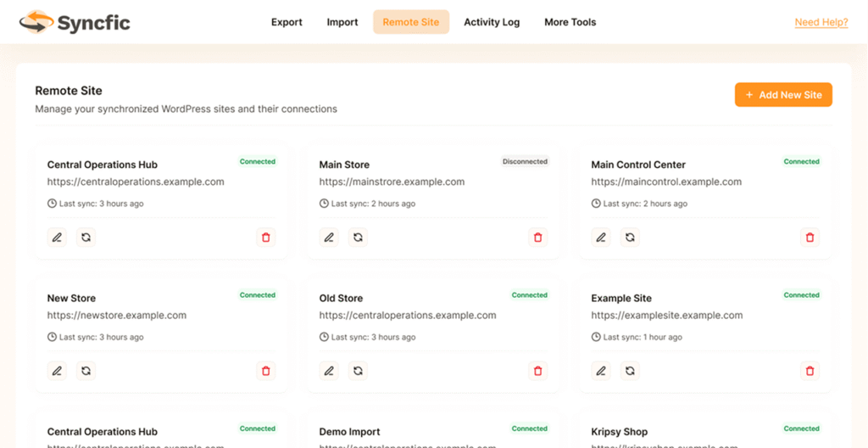Delete the Example Site entry
The image size is (868, 448).
tap(810, 371)
